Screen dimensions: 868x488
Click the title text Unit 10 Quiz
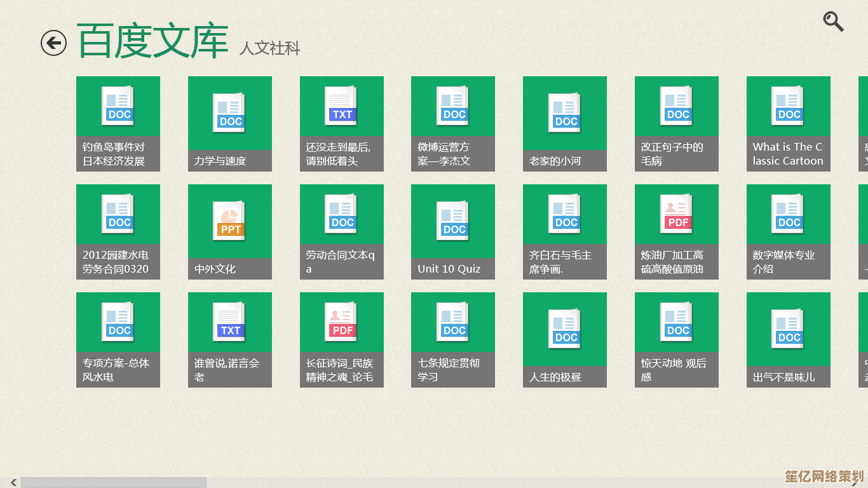[x=449, y=269]
